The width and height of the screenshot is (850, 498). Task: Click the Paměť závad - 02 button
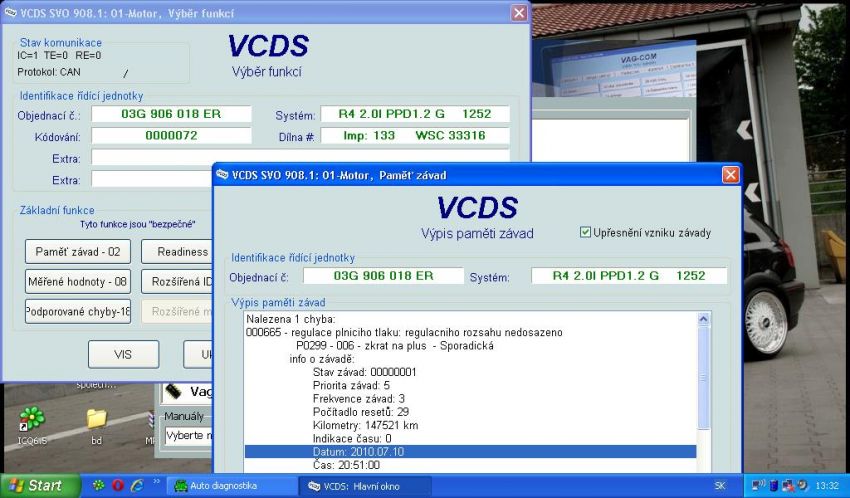click(x=78, y=251)
